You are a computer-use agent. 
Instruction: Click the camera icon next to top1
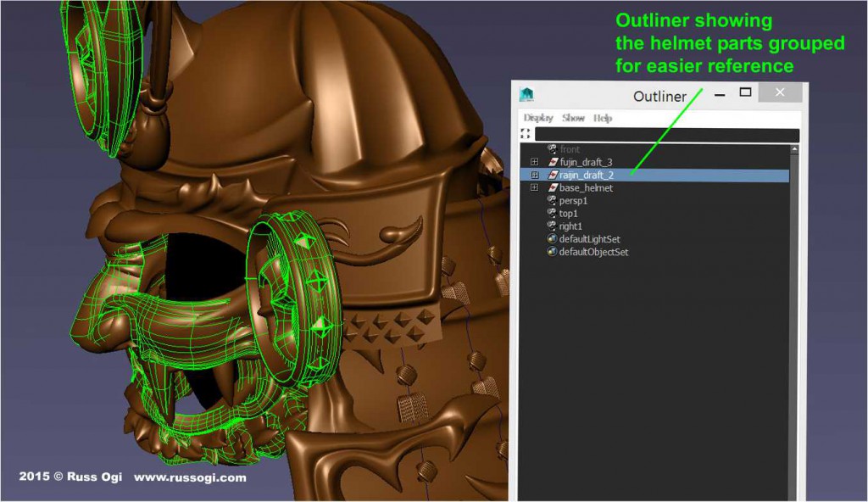(x=551, y=214)
